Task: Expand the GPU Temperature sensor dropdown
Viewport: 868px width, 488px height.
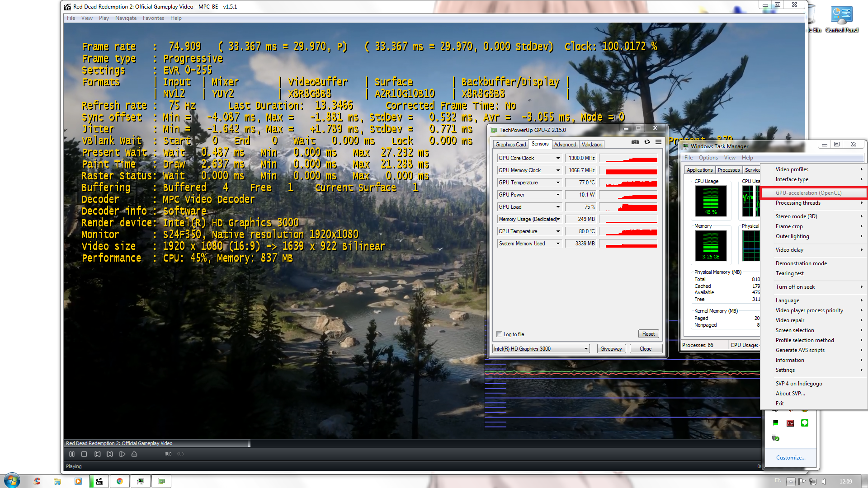Action: click(558, 183)
